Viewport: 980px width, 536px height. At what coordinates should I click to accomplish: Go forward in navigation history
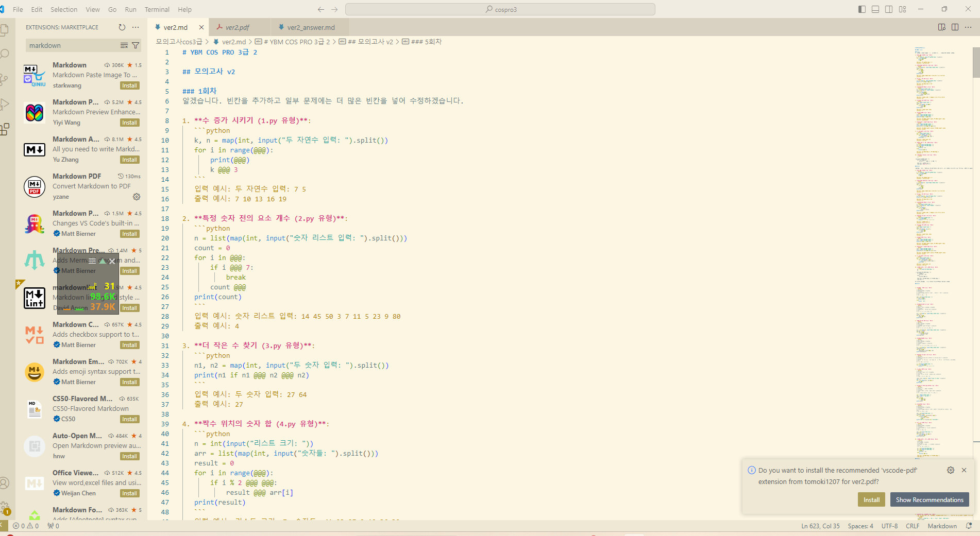334,9
